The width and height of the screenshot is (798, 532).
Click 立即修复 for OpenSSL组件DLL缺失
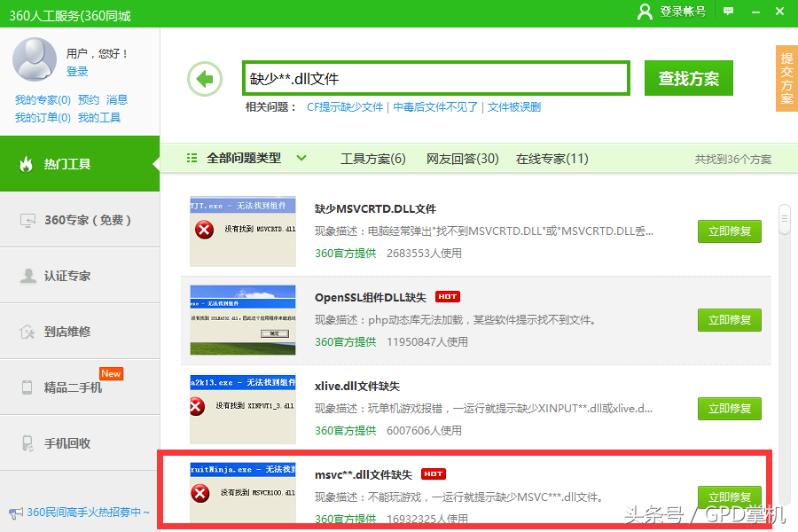click(730, 320)
